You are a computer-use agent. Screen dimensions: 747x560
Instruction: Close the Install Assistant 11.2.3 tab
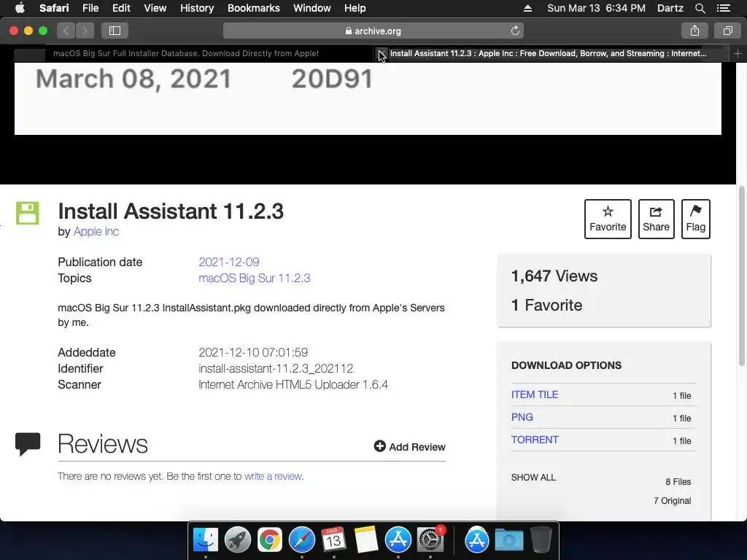click(x=382, y=53)
